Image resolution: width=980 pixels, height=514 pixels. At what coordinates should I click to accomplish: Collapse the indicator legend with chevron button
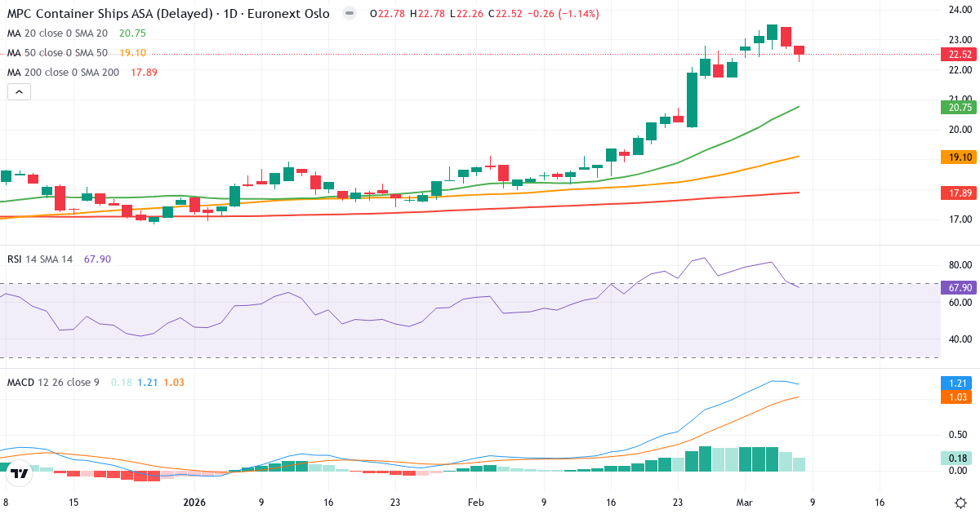[x=19, y=92]
